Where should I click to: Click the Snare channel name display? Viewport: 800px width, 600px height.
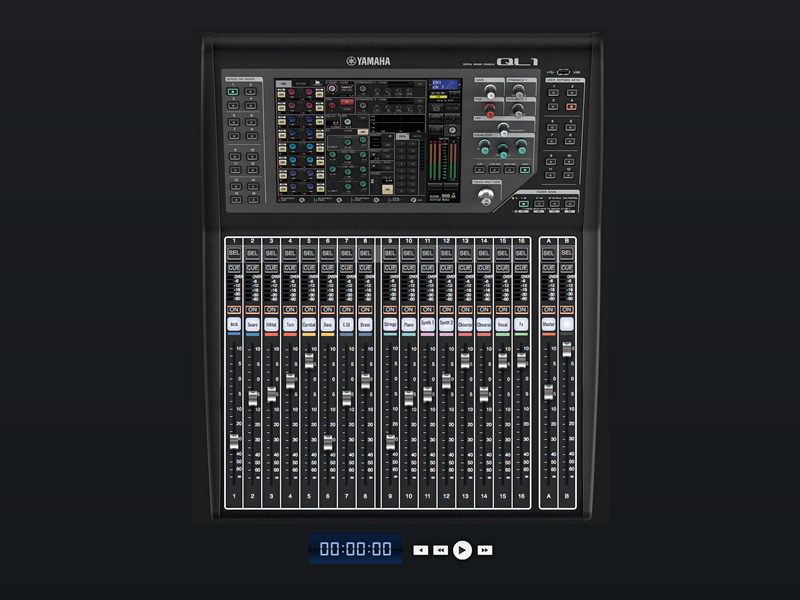[x=253, y=324]
